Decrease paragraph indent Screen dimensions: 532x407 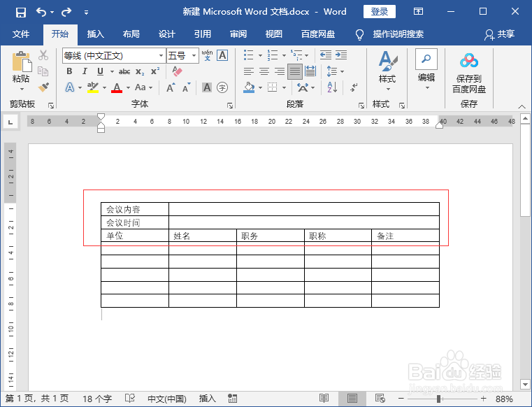click(x=326, y=55)
